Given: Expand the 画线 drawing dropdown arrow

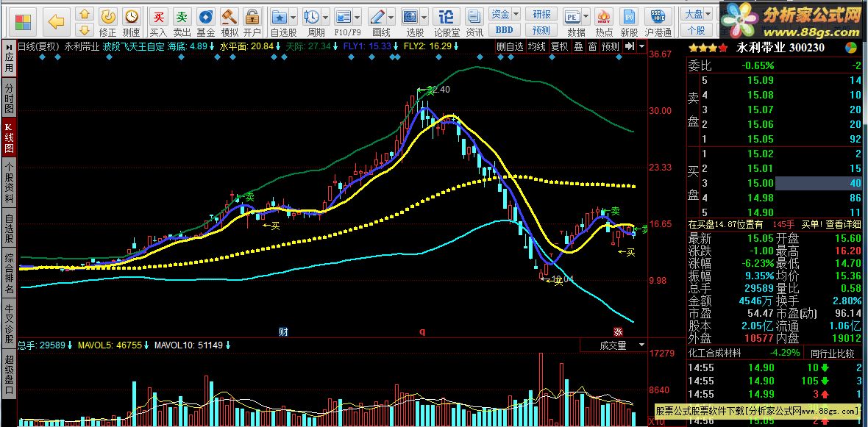Looking at the screenshot, I should point(391,15).
